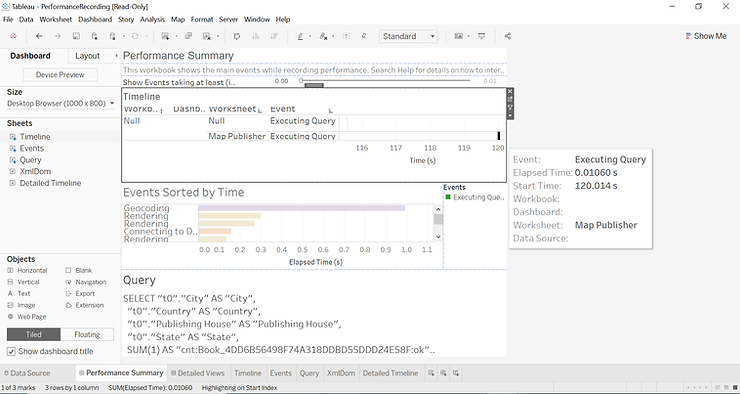
Task: Toggle the Show dashboard title checkbox
Action: point(11,352)
